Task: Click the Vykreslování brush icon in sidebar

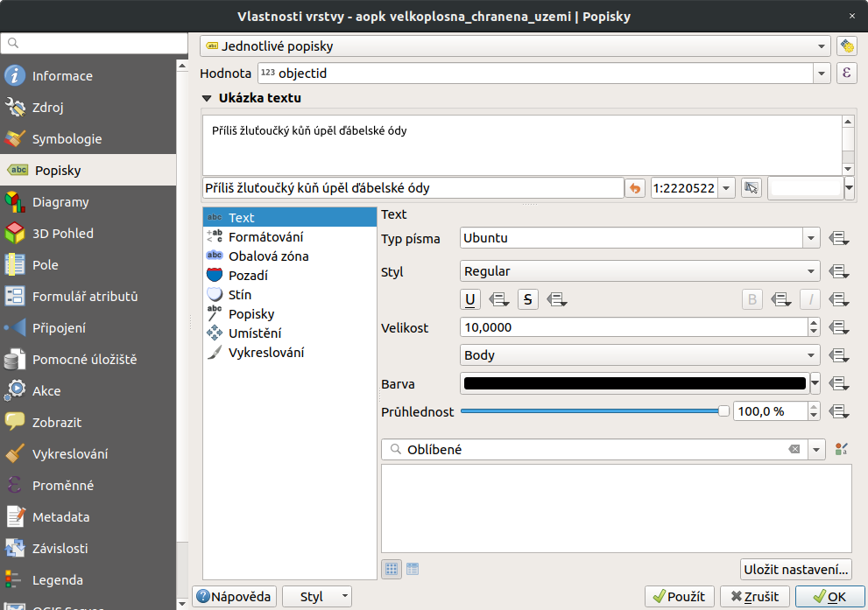Action: [15, 454]
